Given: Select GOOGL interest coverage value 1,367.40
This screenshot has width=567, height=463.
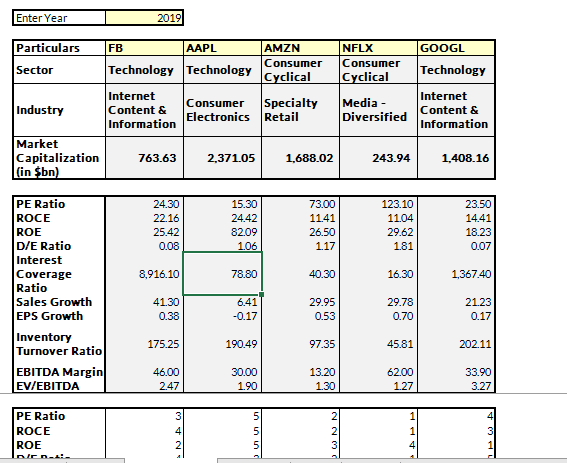Looking at the screenshot, I should [x=456, y=274].
